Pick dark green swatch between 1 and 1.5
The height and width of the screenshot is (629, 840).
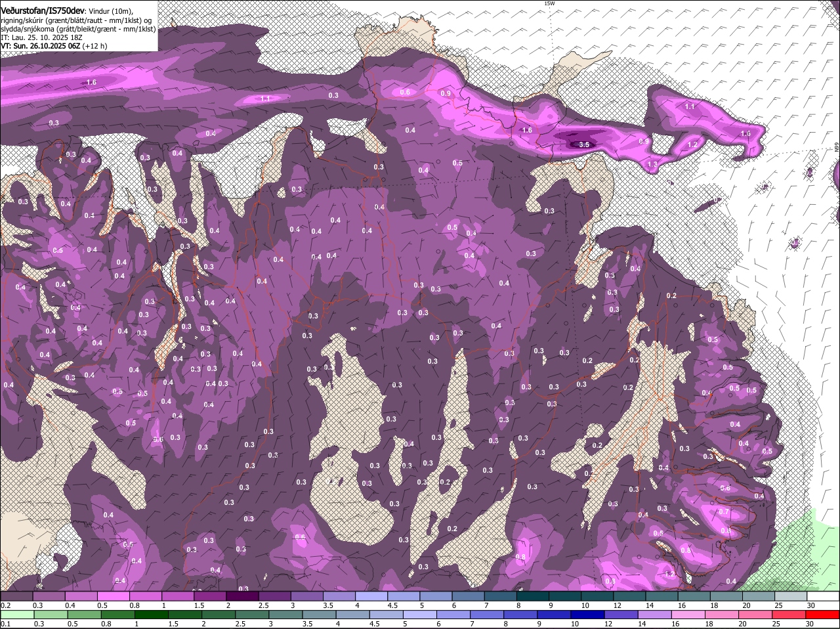coord(152,615)
